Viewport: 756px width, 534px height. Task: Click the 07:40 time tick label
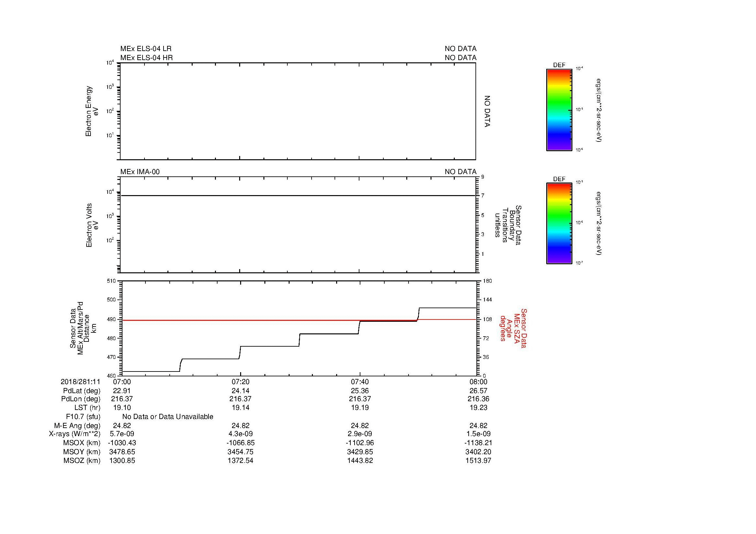pos(360,382)
